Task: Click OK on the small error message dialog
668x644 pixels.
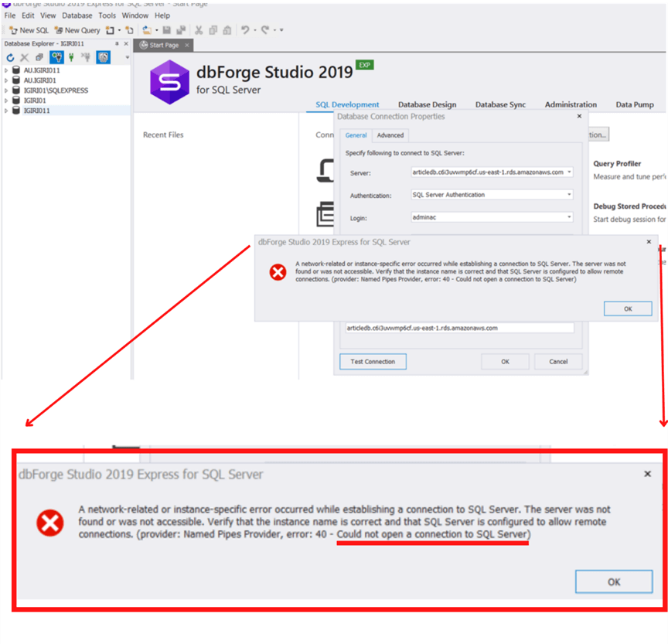Action: click(628, 308)
